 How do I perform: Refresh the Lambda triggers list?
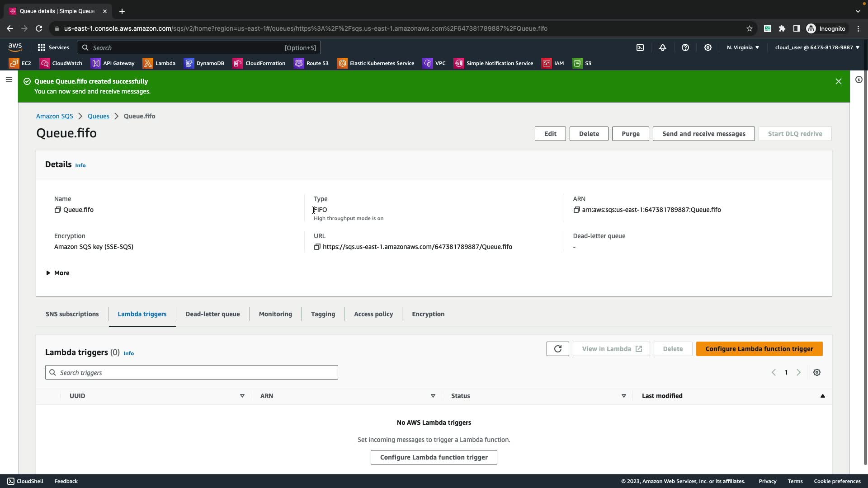point(557,349)
